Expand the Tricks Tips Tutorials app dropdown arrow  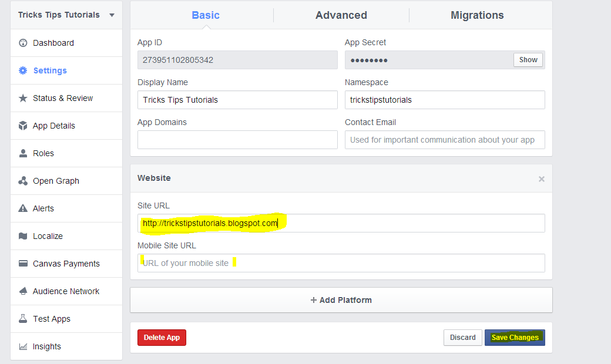pos(112,15)
